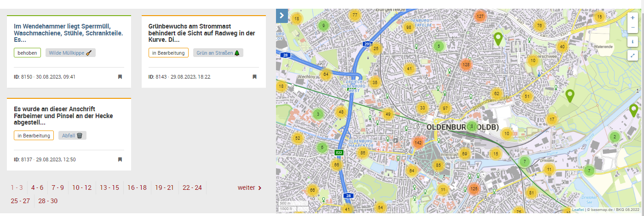Click ID text '8150 · 30.08.2023, 09:41'
This screenshot has height=216, width=644.
(x=48, y=77)
